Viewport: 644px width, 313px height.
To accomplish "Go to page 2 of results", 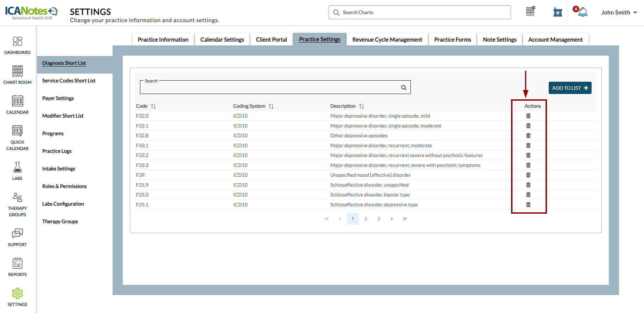I will [366, 219].
